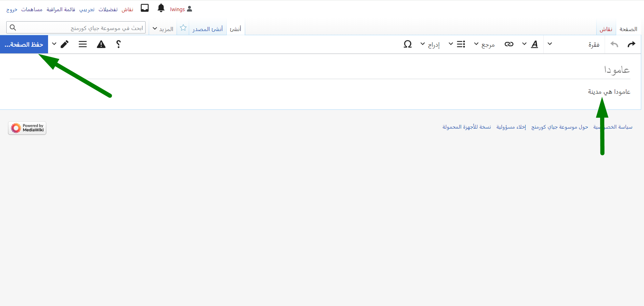Click the pencil switch-editor icon
The width and height of the screenshot is (644, 306).
64,44
